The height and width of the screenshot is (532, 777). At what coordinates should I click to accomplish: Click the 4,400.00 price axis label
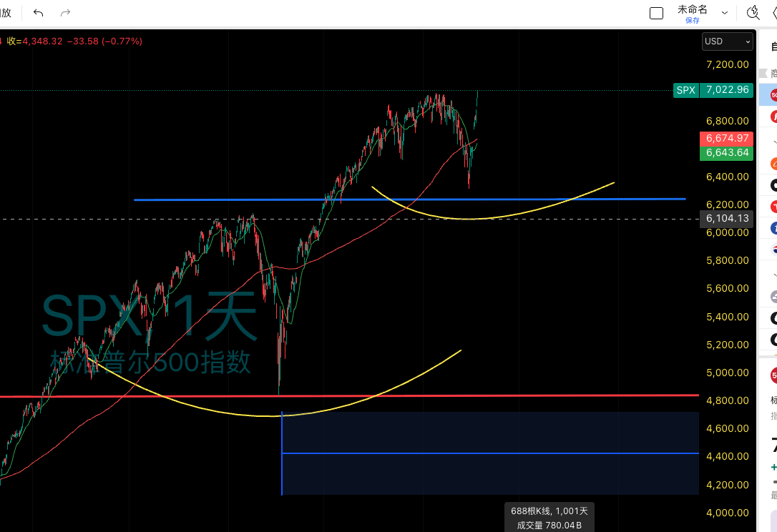pyautogui.click(x=727, y=456)
